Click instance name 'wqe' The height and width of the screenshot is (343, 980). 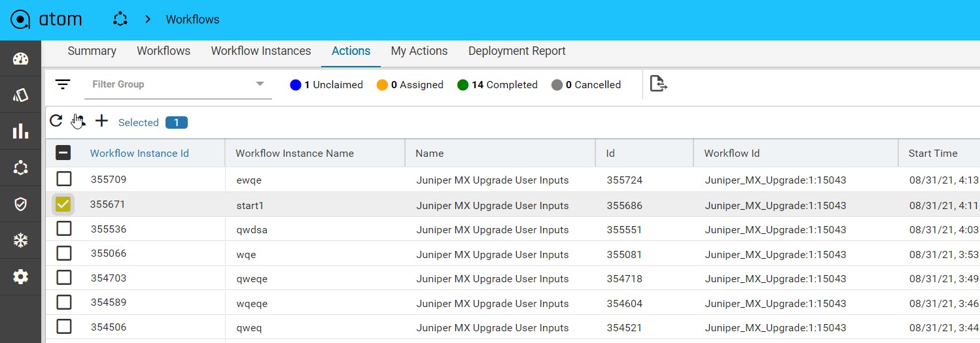[x=246, y=255]
